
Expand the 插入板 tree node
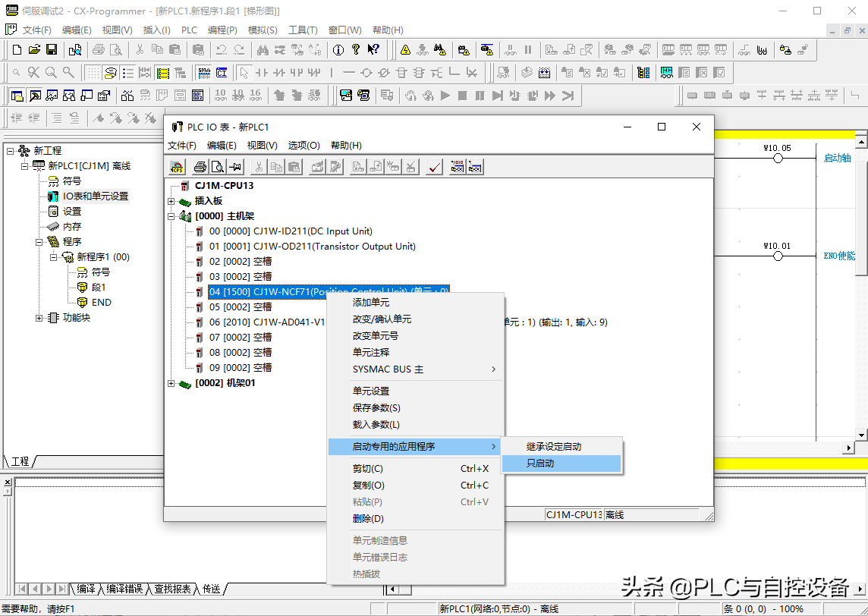(171, 201)
